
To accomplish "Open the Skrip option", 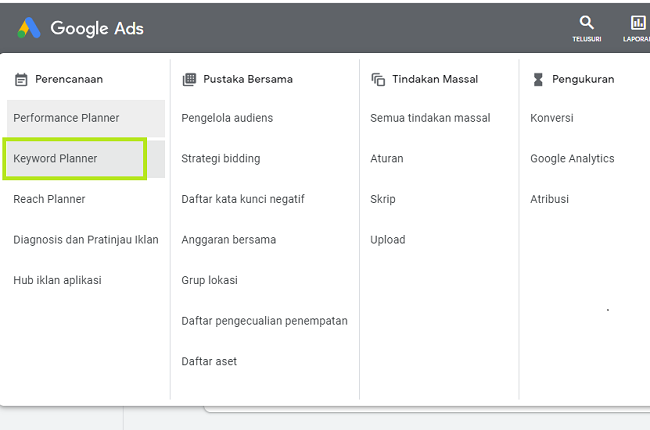I will (383, 199).
